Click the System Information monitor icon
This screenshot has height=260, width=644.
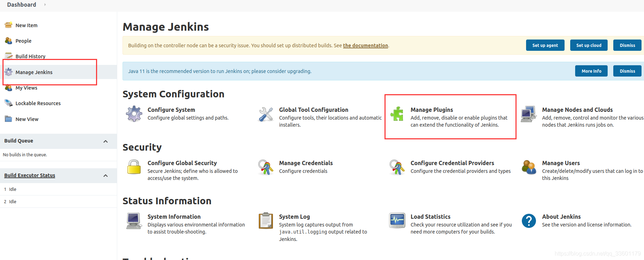point(134,221)
